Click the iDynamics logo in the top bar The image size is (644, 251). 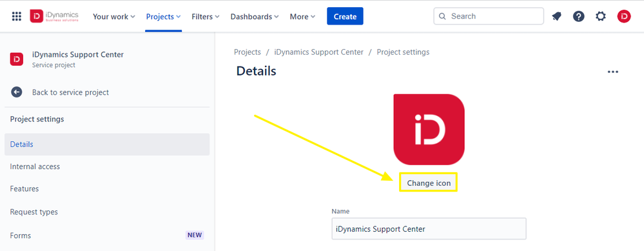[x=54, y=16]
